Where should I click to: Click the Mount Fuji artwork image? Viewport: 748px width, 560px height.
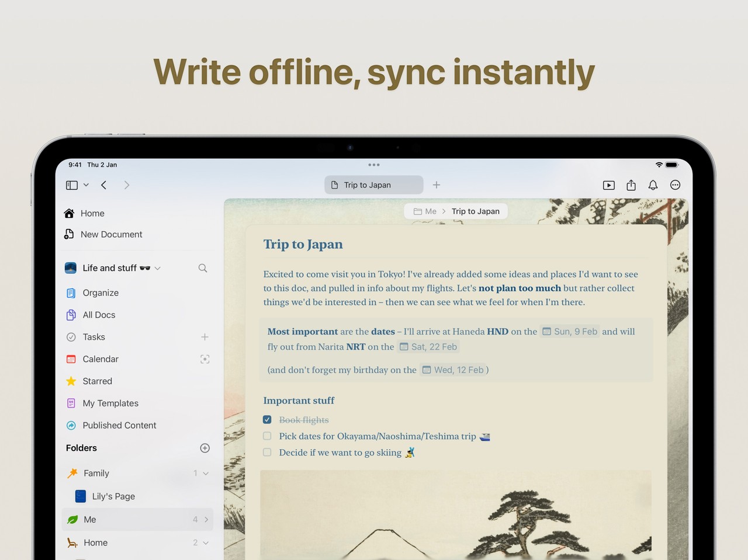pos(456,515)
